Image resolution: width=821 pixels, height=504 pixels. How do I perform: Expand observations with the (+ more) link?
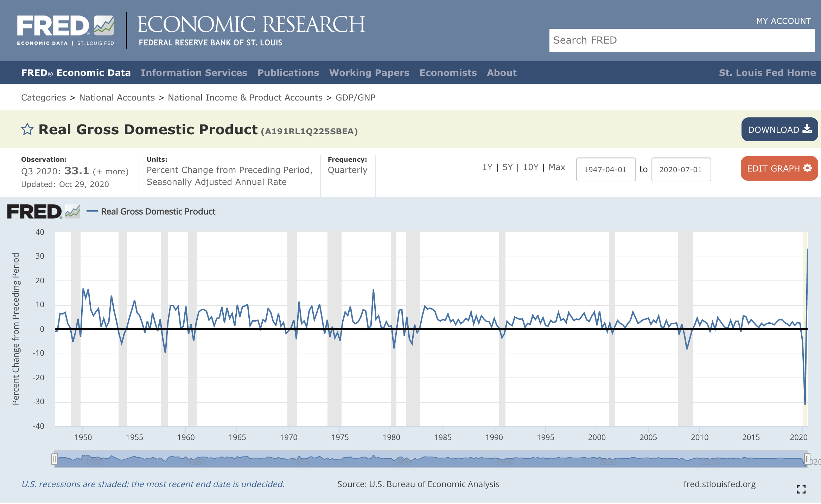pos(111,171)
